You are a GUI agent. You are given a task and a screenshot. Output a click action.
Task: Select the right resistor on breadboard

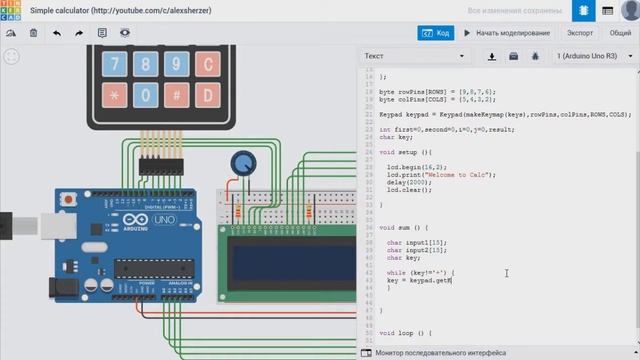pyautogui.click(x=309, y=211)
